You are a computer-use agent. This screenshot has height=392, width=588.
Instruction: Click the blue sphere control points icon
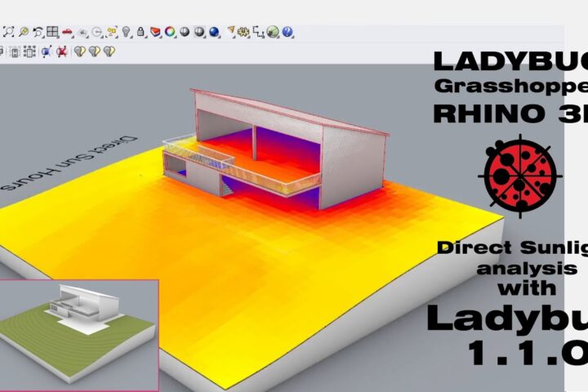coord(47,51)
